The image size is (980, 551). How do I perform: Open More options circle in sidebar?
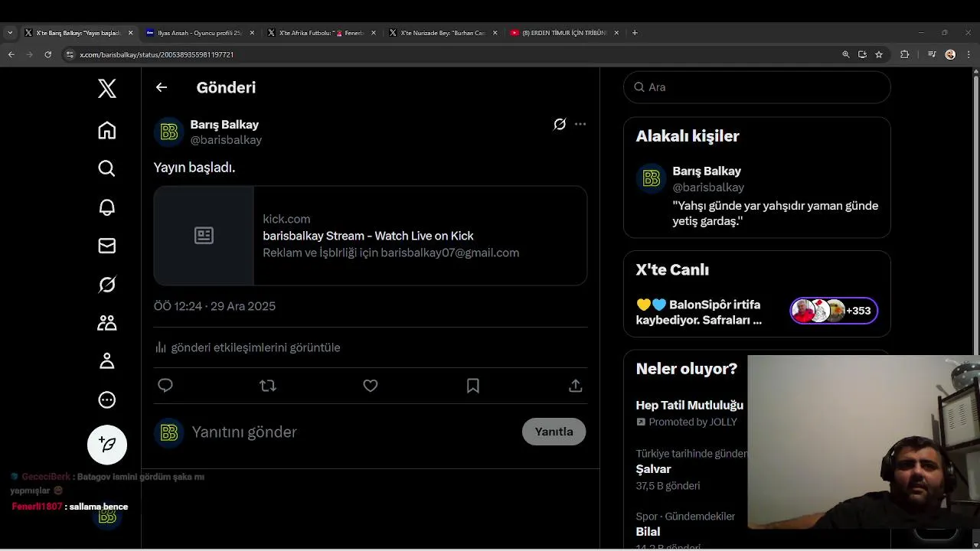coord(107,399)
